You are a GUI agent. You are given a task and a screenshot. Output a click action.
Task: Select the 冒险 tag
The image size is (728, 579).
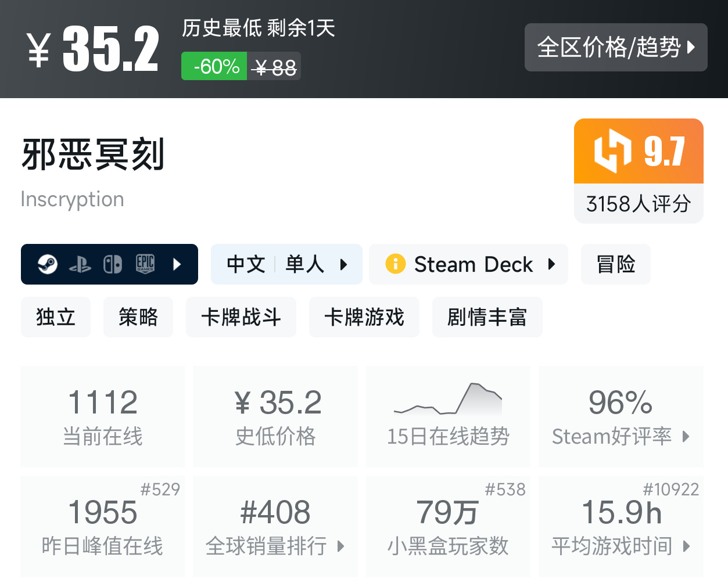click(615, 264)
